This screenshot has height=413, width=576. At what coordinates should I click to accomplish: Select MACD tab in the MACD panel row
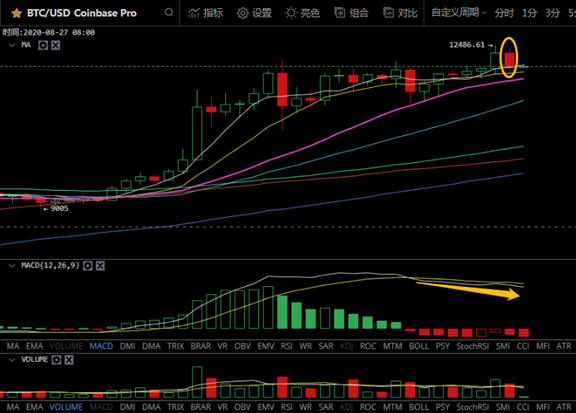101,346
